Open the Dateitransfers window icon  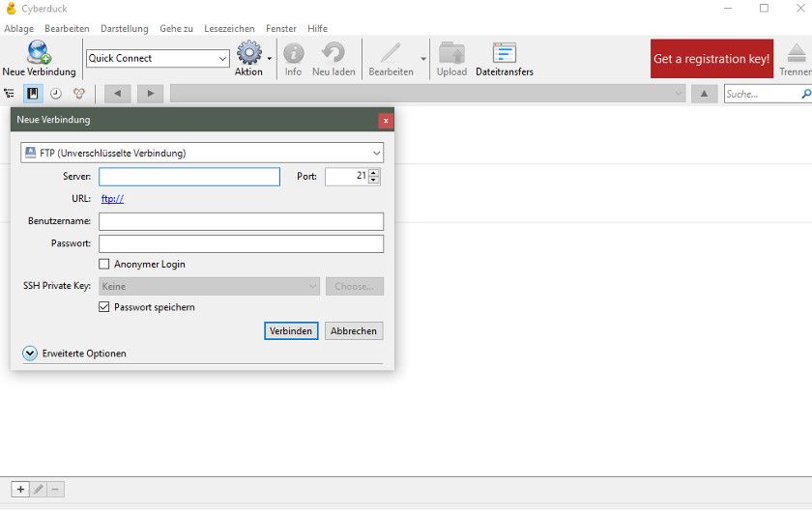pyautogui.click(x=505, y=52)
